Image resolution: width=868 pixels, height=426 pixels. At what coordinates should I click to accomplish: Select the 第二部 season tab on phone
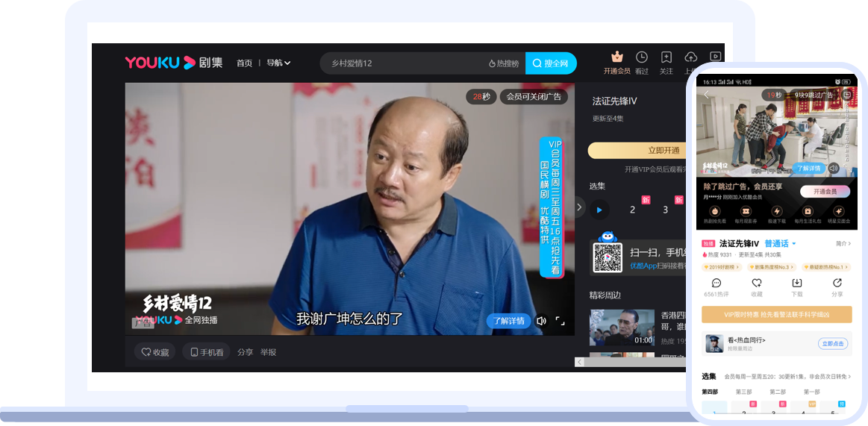click(778, 392)
